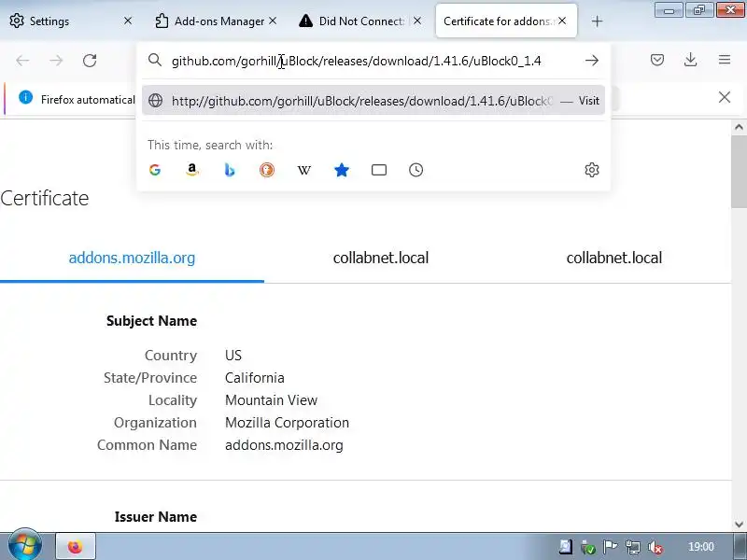747x560 pixels.
Task: Search this time with Amazon
Action: pos(192,170)
